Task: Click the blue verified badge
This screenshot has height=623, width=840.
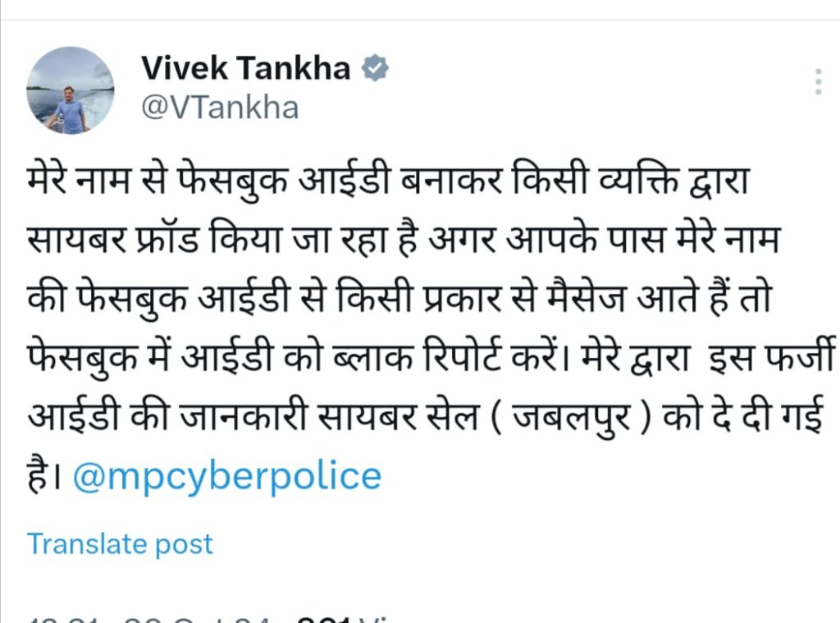Action: click(x=375, y=67)
